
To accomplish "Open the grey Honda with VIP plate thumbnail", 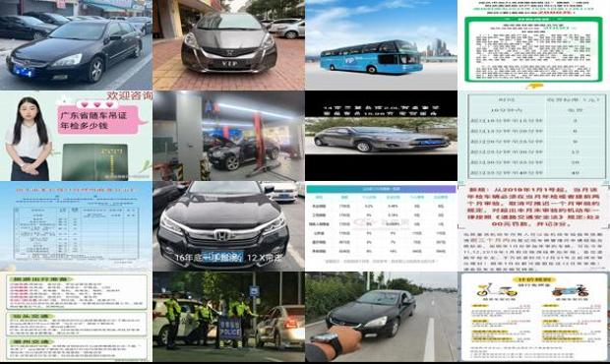I will pyautogui.click(x=228, y=44).
